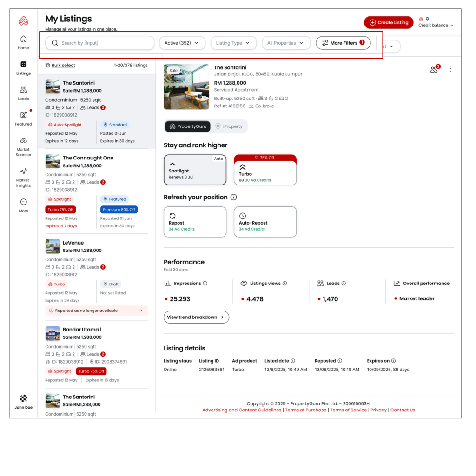Open the Featured section in the sidebar
476x476 pixels.
23,119
